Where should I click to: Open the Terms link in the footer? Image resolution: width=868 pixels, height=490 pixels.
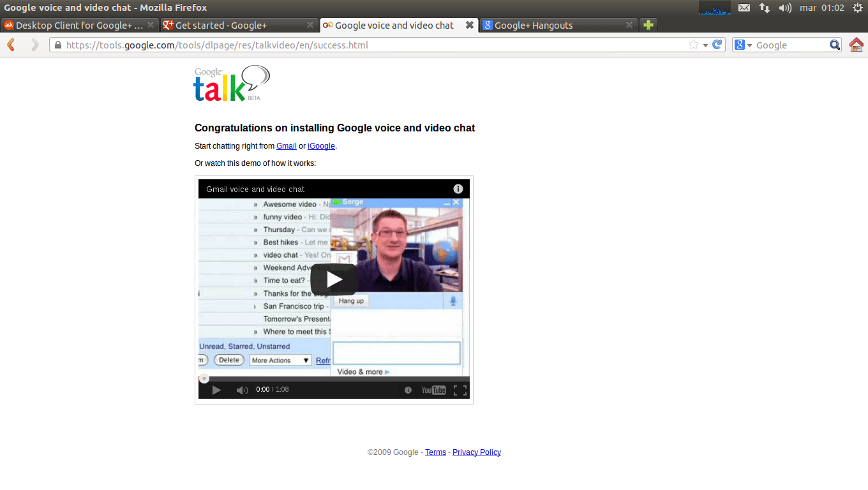point(436,452)
